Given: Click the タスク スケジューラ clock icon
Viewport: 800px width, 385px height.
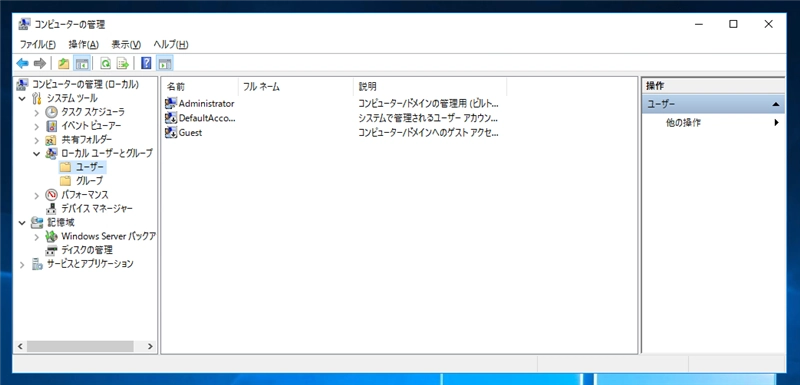Looking at the screenshot, I should click(52, 112).
